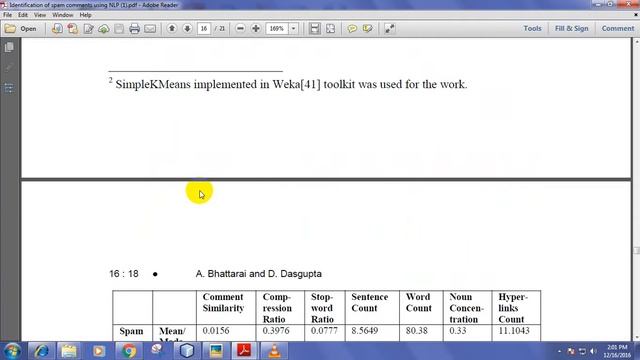This screenshot has height=360, width=640.
Task: Open the View menu
Action: click(x=40, y=15)
